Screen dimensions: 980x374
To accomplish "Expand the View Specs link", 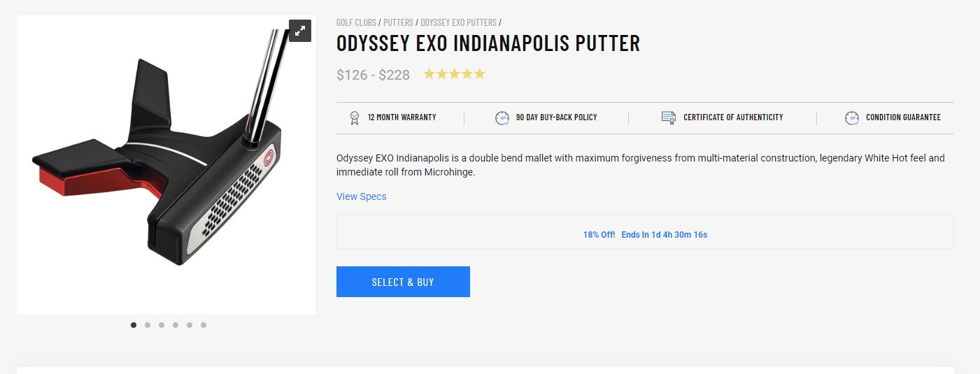I will pos(361,196).
